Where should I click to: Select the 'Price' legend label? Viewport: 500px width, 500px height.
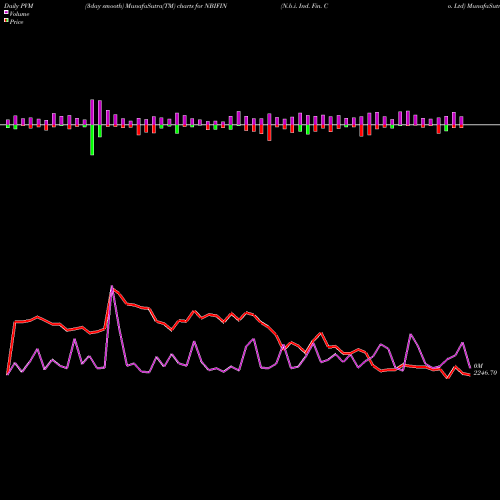pyautogui.click(x=16, y=22)
